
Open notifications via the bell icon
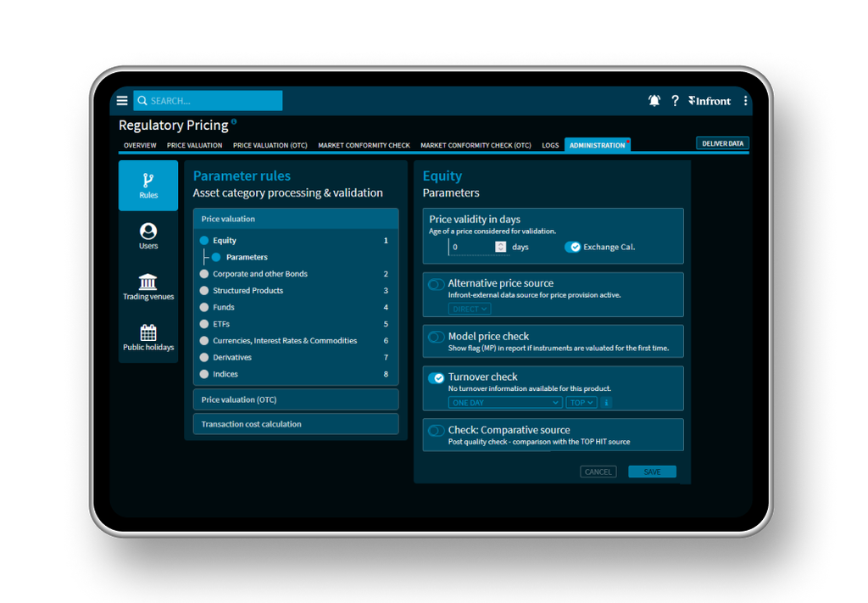654,100
